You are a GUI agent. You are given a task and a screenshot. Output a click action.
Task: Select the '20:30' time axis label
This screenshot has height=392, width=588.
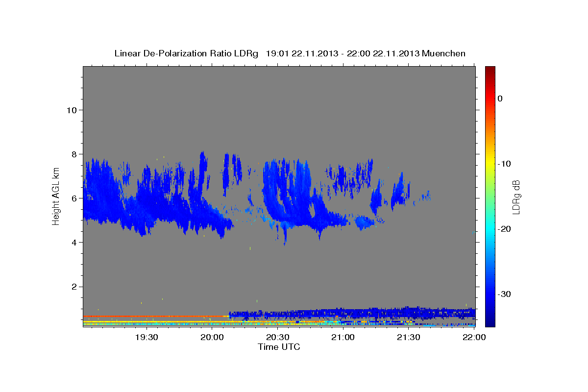point(277,338)
